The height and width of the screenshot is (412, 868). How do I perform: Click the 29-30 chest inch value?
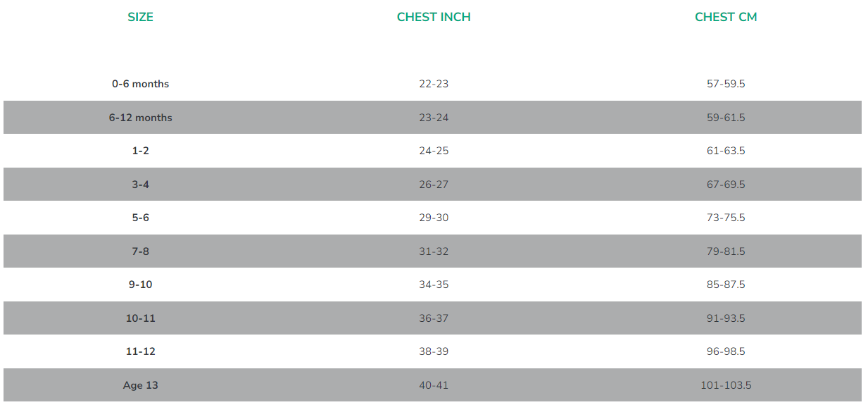pos(434,218)
